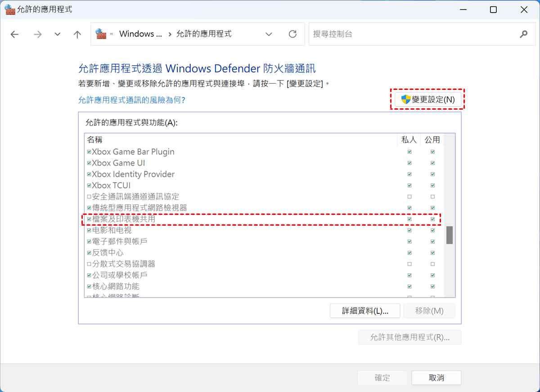Screen dimensions: 540x392
Task: Close the 允許的應用程式 window
Action: (x=524, y=9)
